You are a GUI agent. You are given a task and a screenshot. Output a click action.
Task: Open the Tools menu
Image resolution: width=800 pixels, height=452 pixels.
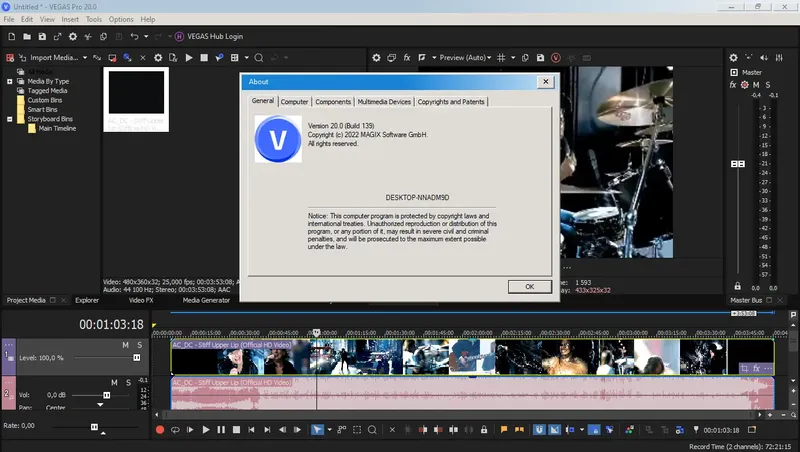coord(93,19)
